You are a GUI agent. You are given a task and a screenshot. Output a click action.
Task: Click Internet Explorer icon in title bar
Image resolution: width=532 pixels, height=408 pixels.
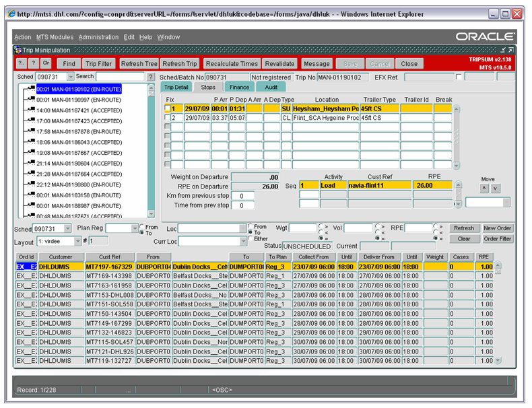click(11, 14)
